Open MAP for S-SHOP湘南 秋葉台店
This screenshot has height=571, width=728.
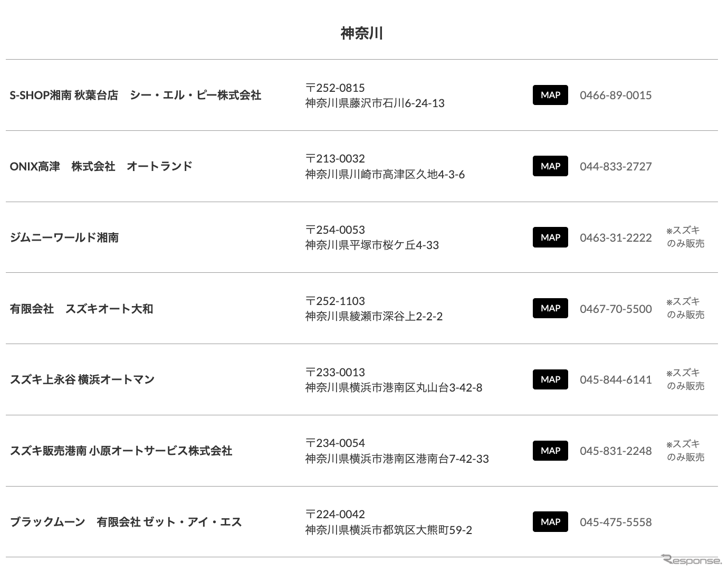(550, 95)
